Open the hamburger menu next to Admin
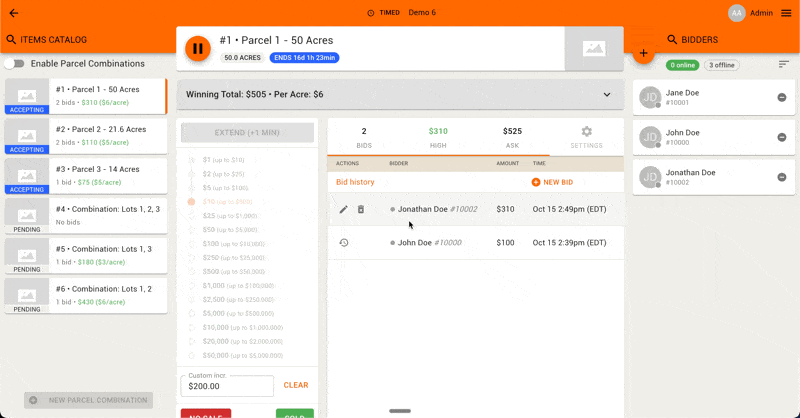This screenshot has height=418, width=800. (786, 13)
